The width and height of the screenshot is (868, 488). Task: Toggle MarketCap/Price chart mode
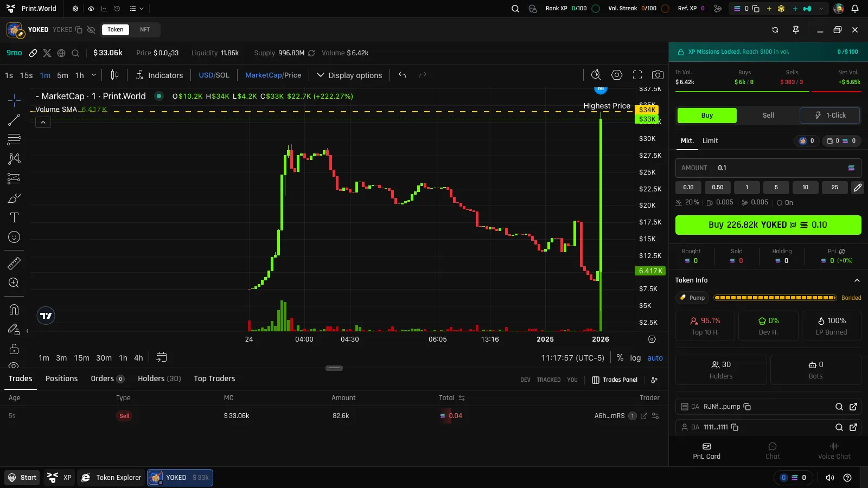tap(273, 75)
